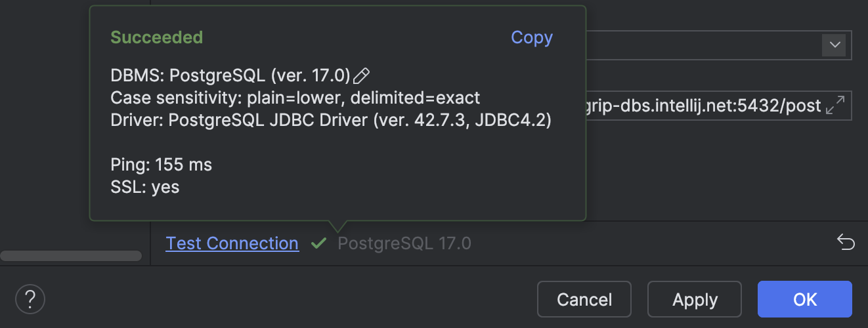Click the pencil icon beside the DBMS version

[362, 76]
